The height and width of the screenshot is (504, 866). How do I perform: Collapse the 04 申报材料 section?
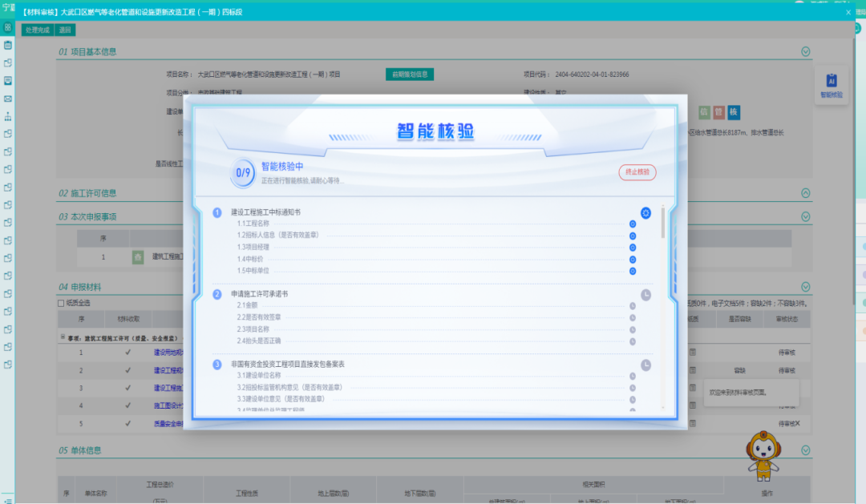coord(805,287)
